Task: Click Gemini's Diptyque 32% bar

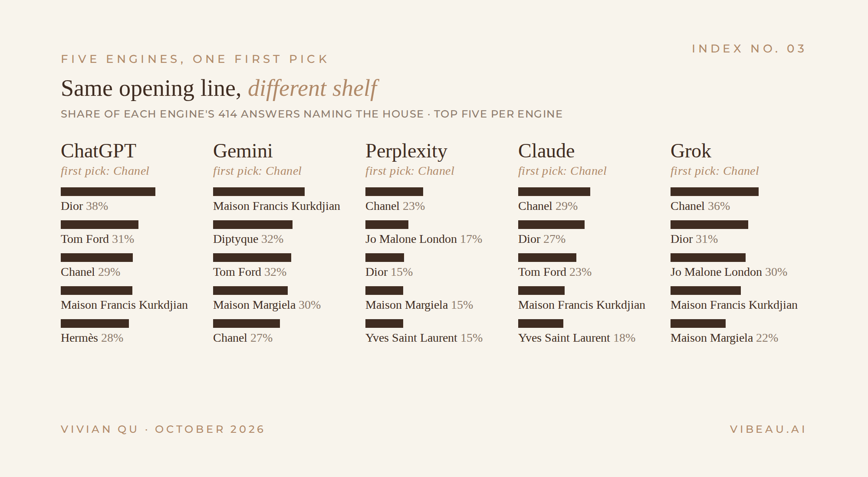Action: [253, 225]
